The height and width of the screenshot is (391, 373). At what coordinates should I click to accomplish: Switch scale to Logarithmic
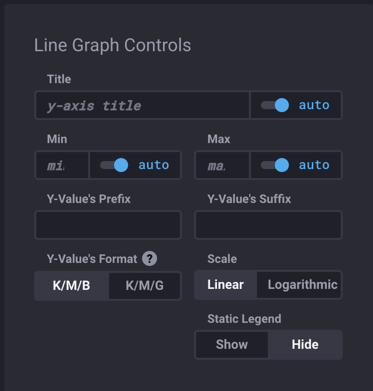(x=299, y=285)
